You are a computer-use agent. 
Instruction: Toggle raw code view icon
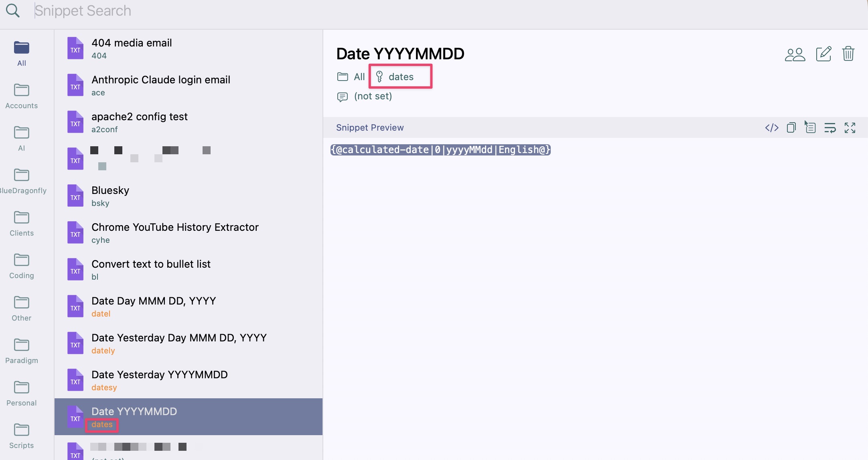772,128
